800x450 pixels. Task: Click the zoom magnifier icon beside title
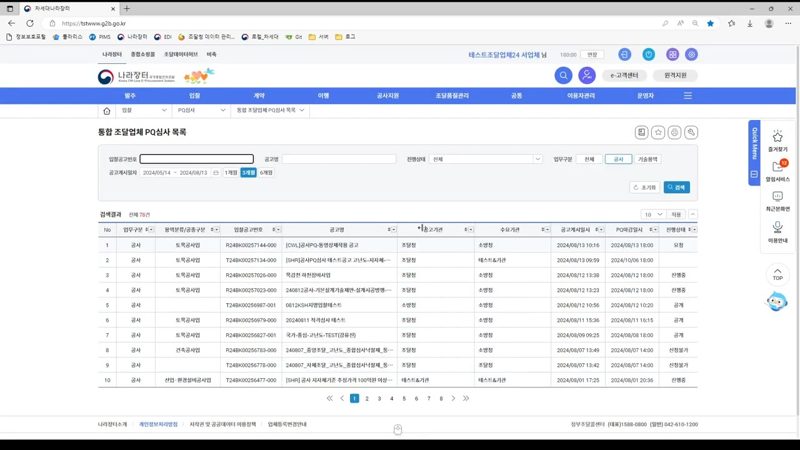[691, 133]
